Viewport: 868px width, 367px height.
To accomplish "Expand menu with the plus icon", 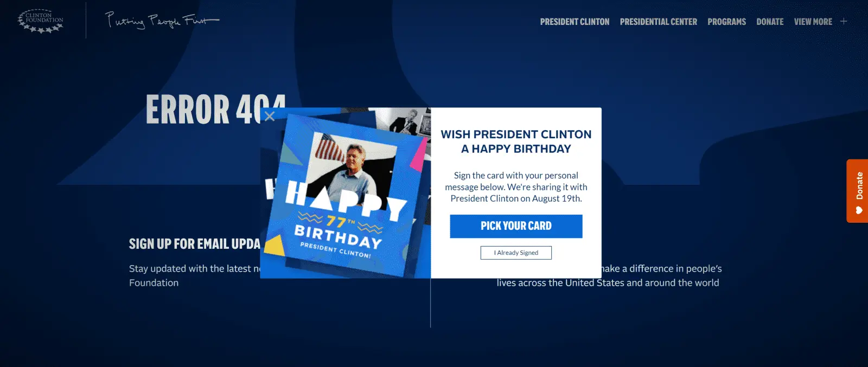I will tap(844, 21).
